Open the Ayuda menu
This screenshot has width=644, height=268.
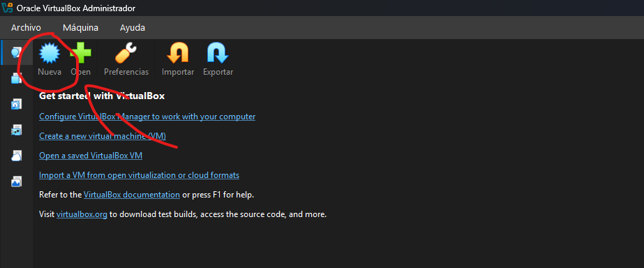pos(133,28)
